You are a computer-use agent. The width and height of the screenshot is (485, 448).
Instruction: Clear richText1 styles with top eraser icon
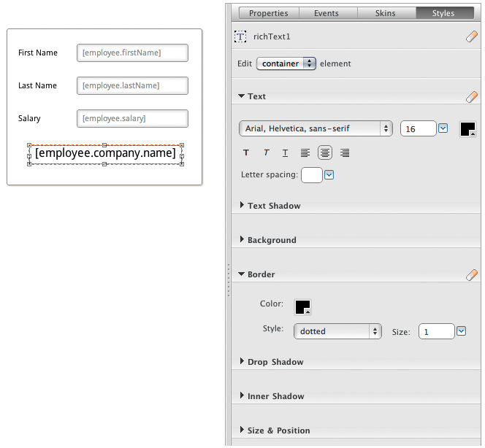(471, 36)
